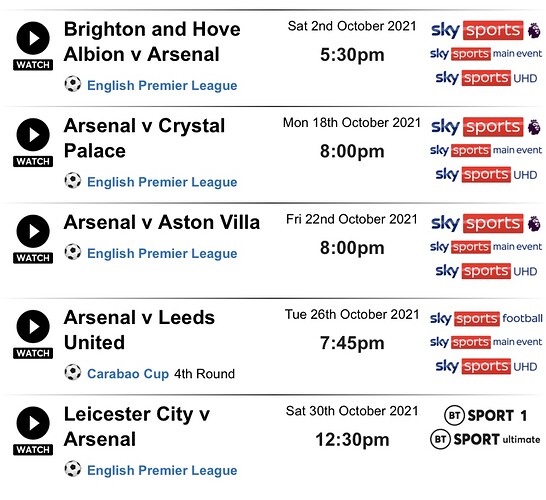Click the BT Sport 1 logo

(x=486, y=415)
